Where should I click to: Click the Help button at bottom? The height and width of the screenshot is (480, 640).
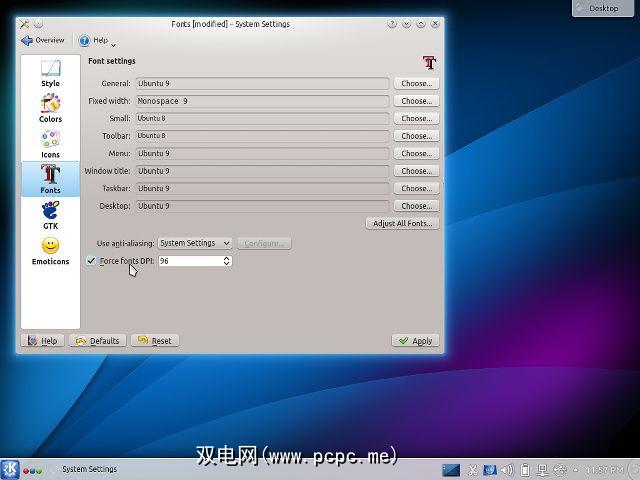(42, 341)
